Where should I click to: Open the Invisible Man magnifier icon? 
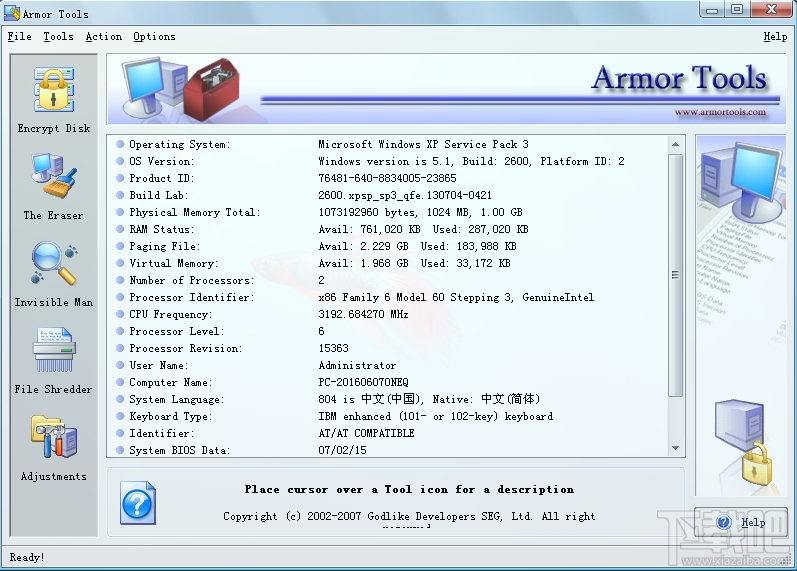pos(54,263)
